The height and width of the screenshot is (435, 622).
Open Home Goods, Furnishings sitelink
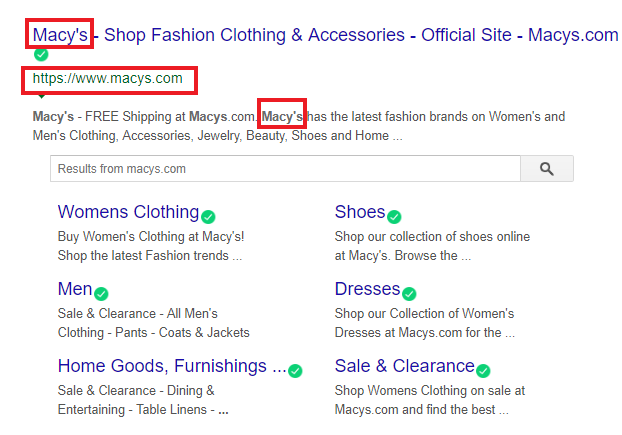click(172, 366)
